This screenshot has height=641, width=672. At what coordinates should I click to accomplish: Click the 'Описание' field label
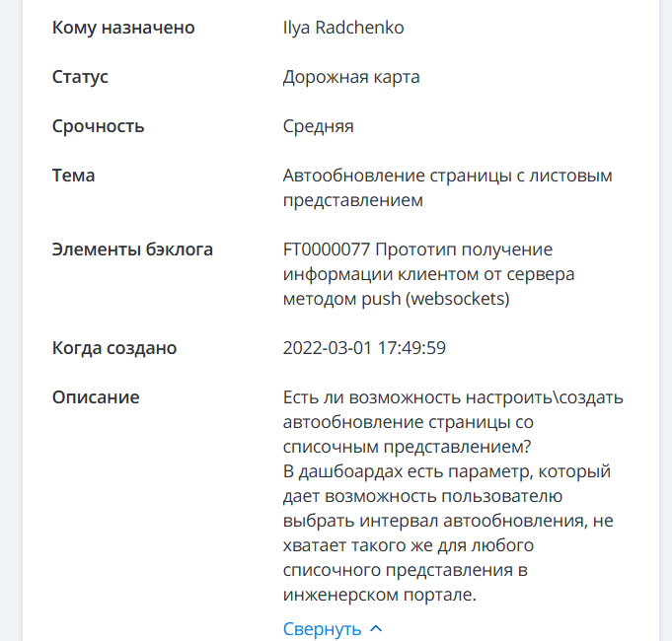(96, 397)
